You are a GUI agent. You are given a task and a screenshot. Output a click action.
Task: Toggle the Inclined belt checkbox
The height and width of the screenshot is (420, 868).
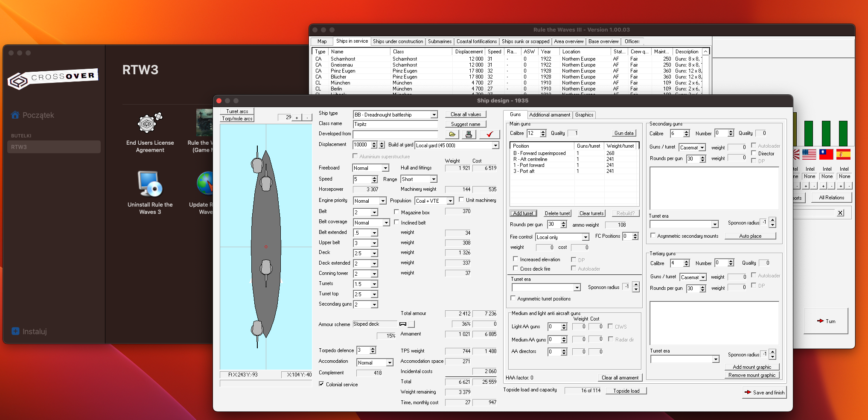[396, 222]
